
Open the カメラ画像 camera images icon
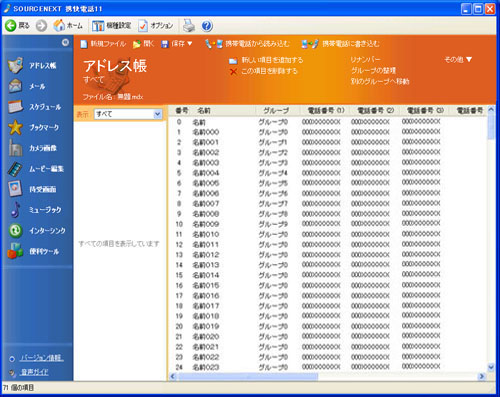pos(15,148)
